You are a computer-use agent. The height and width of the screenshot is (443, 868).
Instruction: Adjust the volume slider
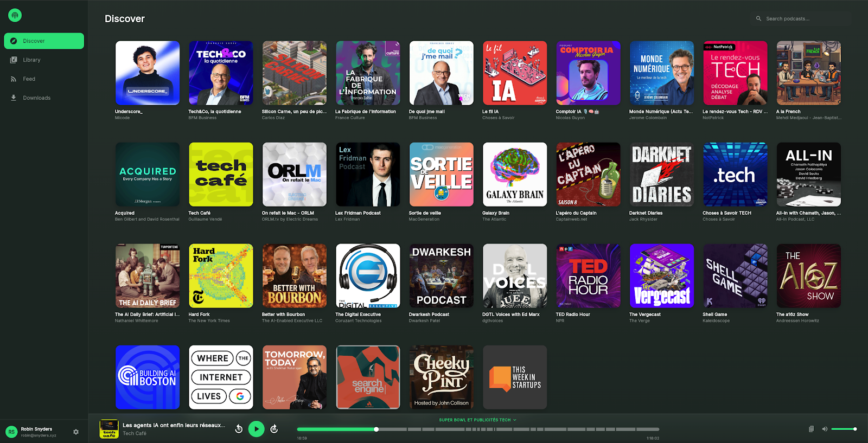[x=844, y=429]
